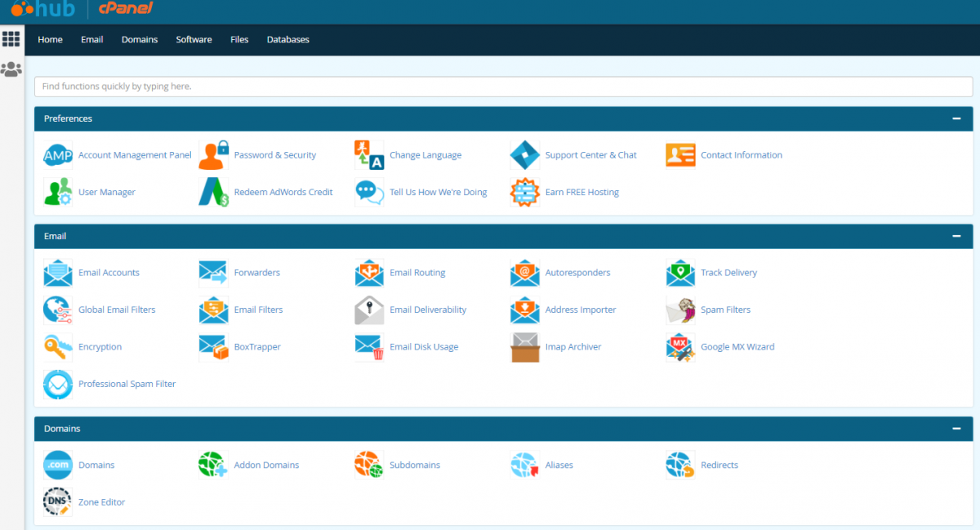Click the Address Importer icon
The width and height of the screenshot is (980, 530).
525,310
